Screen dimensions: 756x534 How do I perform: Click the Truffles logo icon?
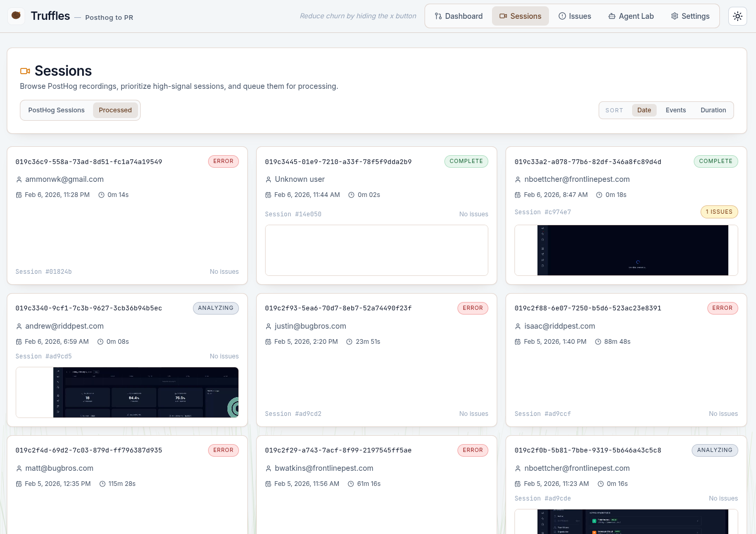(16, 16)
